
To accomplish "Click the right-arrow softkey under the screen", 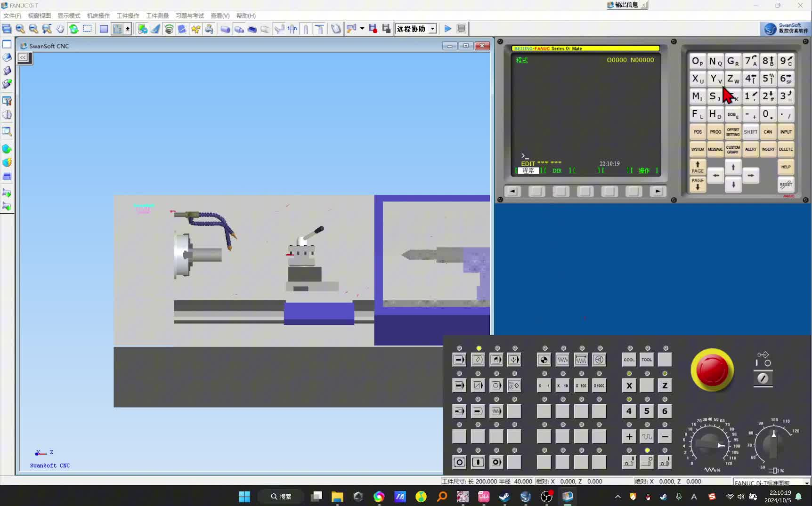I will (658, 191).
